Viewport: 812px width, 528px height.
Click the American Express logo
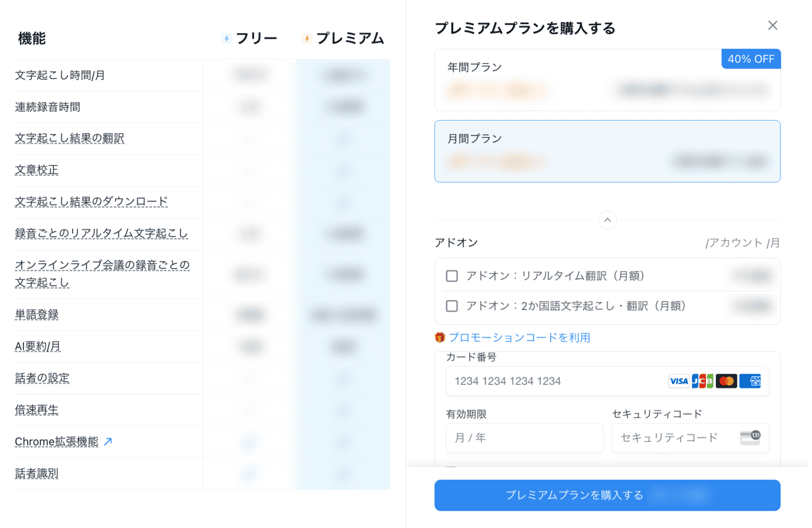(750, 381)
